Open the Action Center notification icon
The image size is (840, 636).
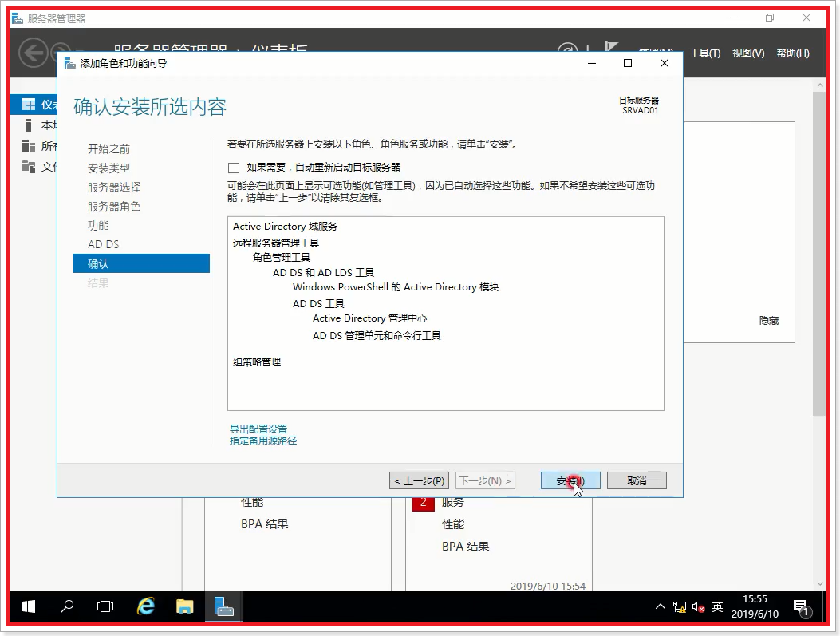pos(802,607)
